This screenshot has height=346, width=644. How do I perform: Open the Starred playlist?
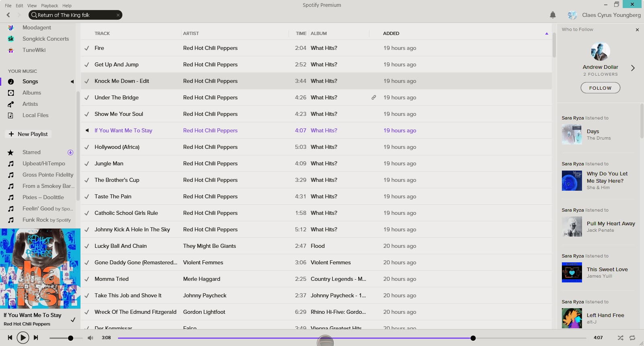(x=31, y=152)
